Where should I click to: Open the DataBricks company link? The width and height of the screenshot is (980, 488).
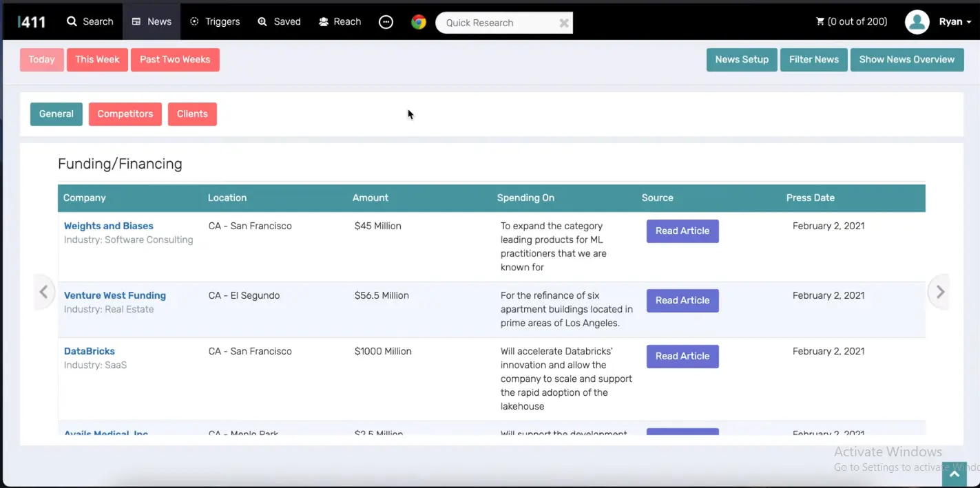tap(90, 351)
